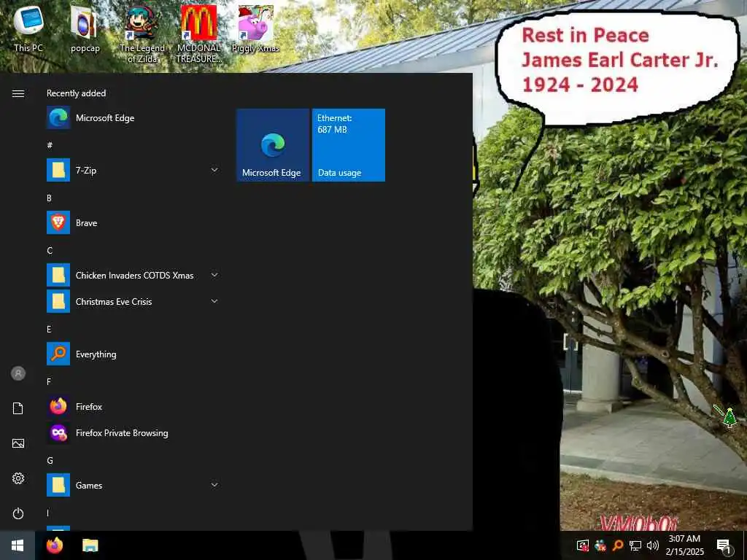The width and height of the screenshot is (747, 560).
Task: Expand the 7-Zip folder chevron
Action: coord(214,170)
